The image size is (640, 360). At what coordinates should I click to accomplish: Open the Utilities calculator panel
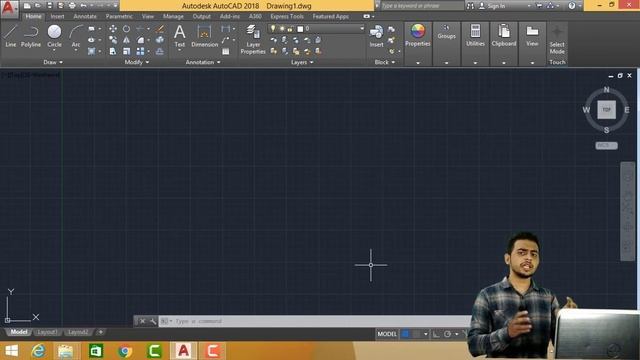(x=475, y=35)
